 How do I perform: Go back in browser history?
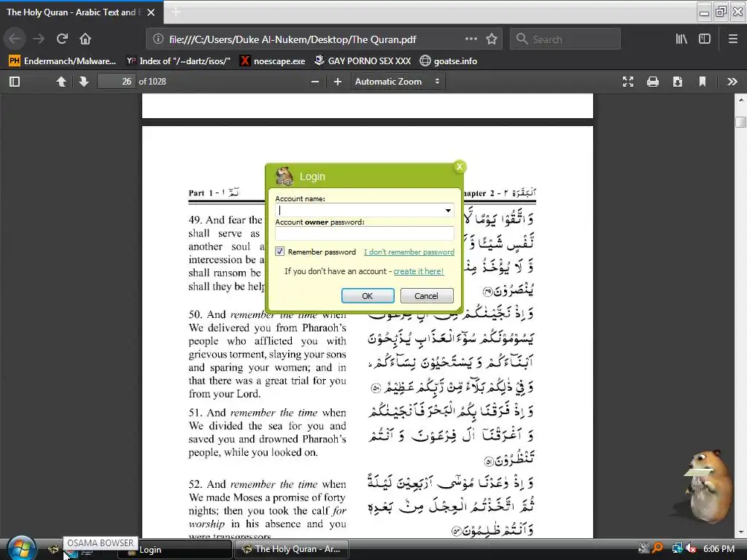coord(15,39)
